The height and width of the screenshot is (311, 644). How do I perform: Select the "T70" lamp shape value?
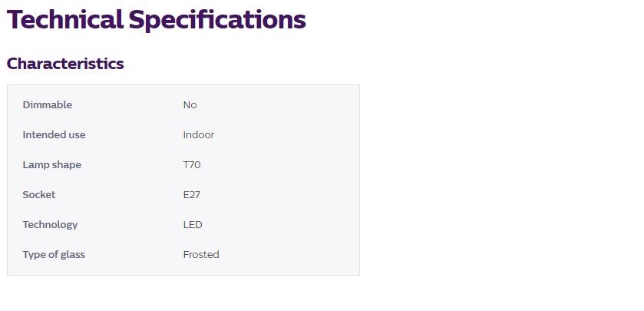pos(192,164)
